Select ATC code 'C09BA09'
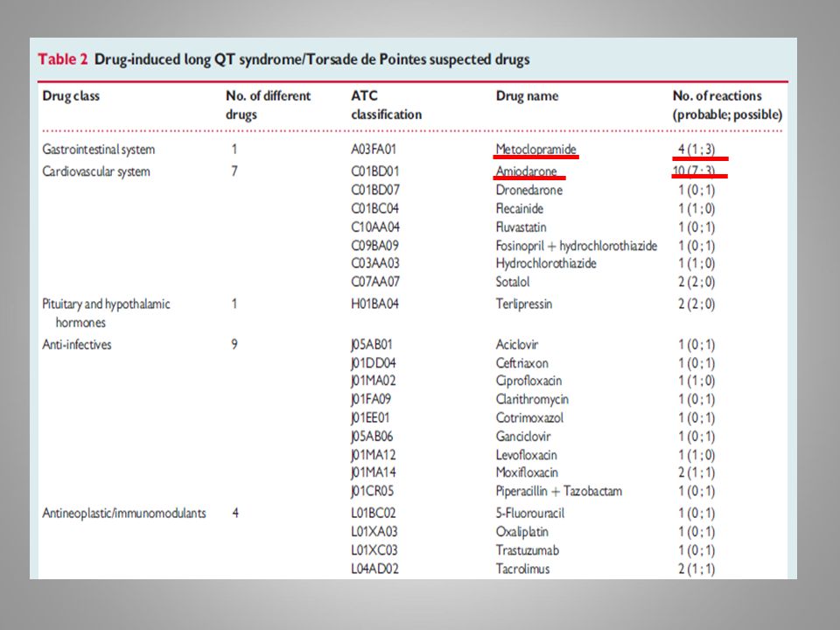Image resolution: width=840 pixels, height=630 pixels. 375,246
